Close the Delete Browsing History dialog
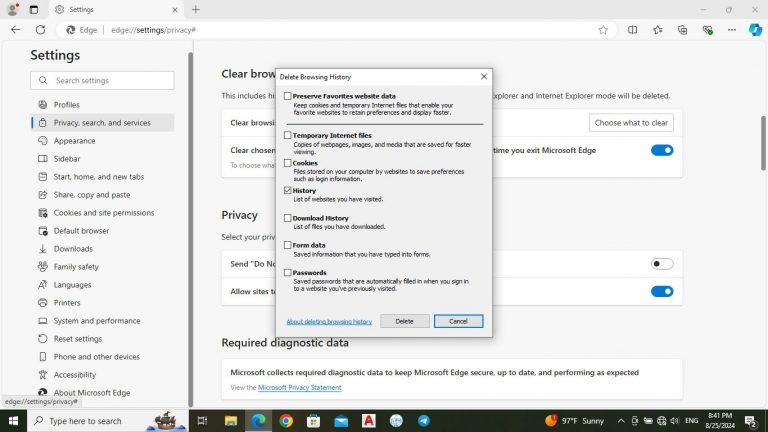 coord(484,77)
